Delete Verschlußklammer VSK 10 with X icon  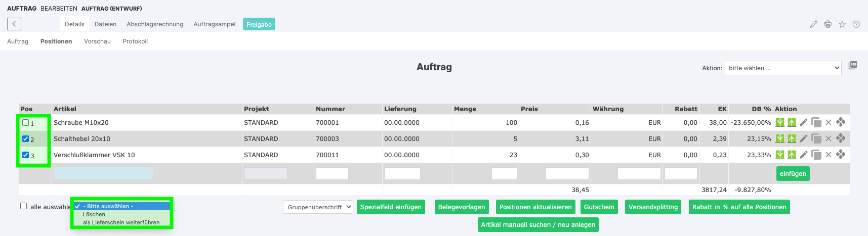(829, 155)
